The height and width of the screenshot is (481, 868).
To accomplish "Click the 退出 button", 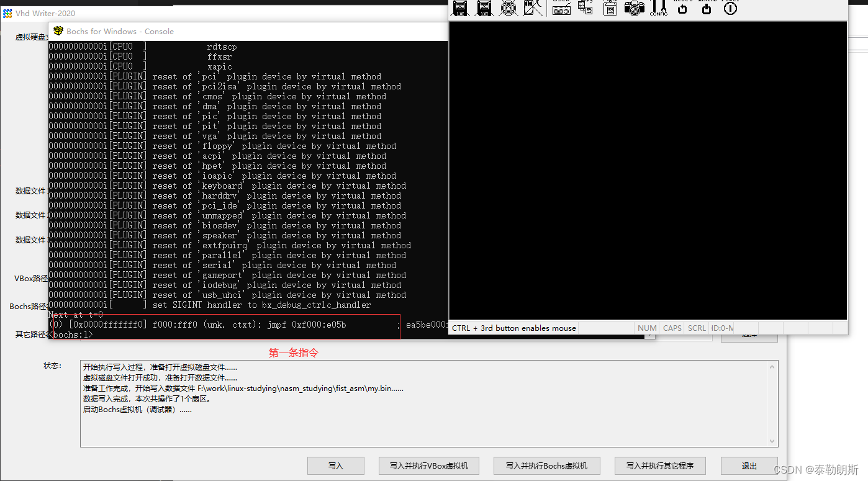I will [749, 465].
